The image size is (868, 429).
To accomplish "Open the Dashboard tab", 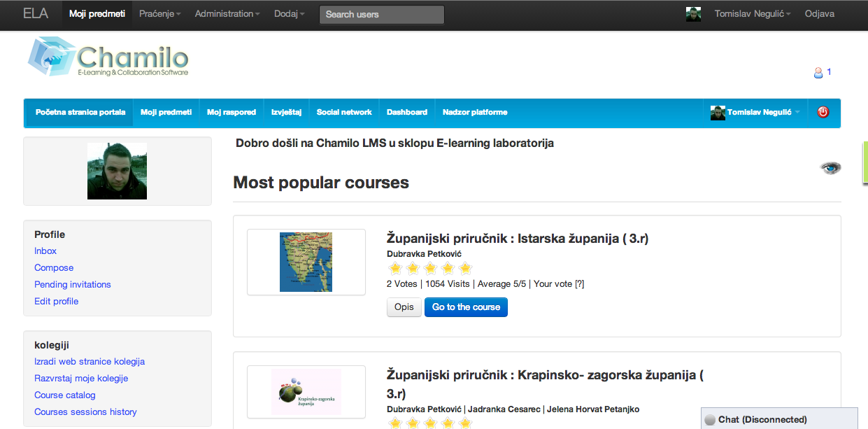I will [406, 112].
